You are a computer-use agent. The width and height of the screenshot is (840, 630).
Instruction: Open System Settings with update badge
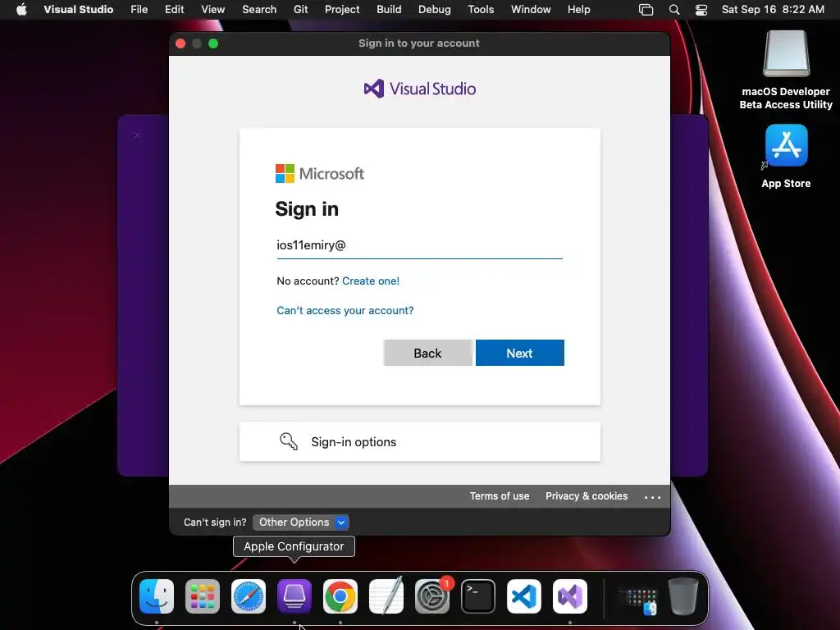point(432,596)
